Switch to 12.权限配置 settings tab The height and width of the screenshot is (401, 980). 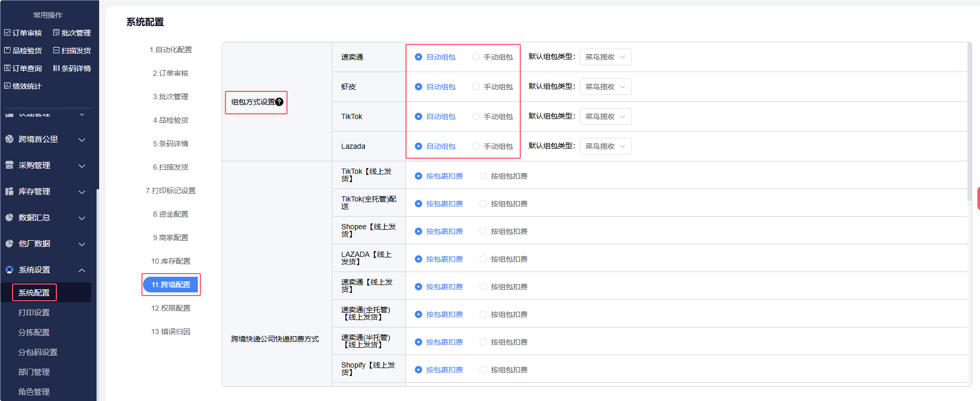point(171,308)
